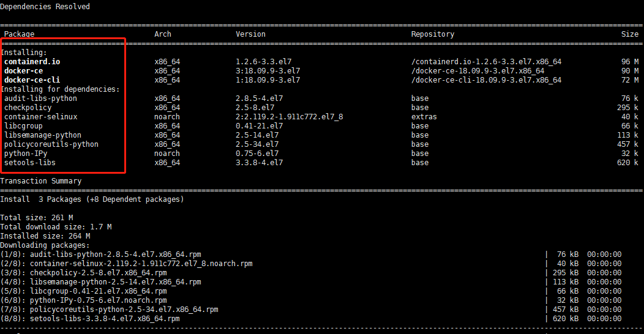Click version '2:2.119.2-1.911c772.el7_8'

(x=290, y=116)
